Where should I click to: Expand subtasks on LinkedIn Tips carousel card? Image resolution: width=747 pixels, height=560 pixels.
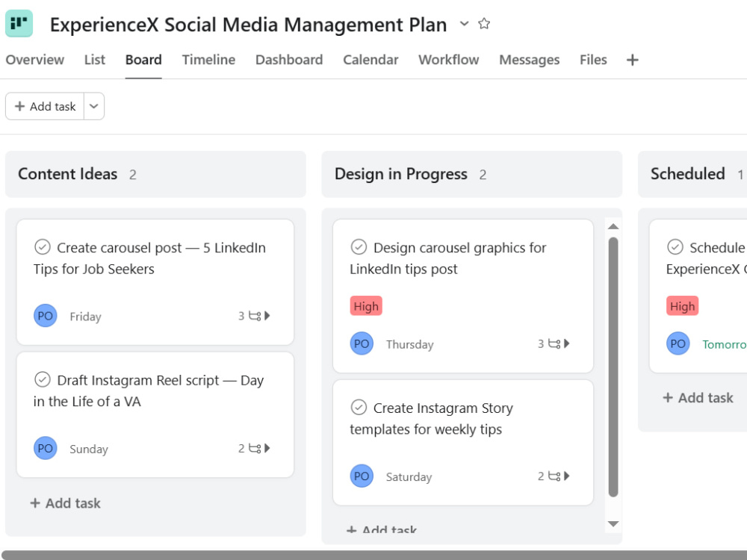267,316
